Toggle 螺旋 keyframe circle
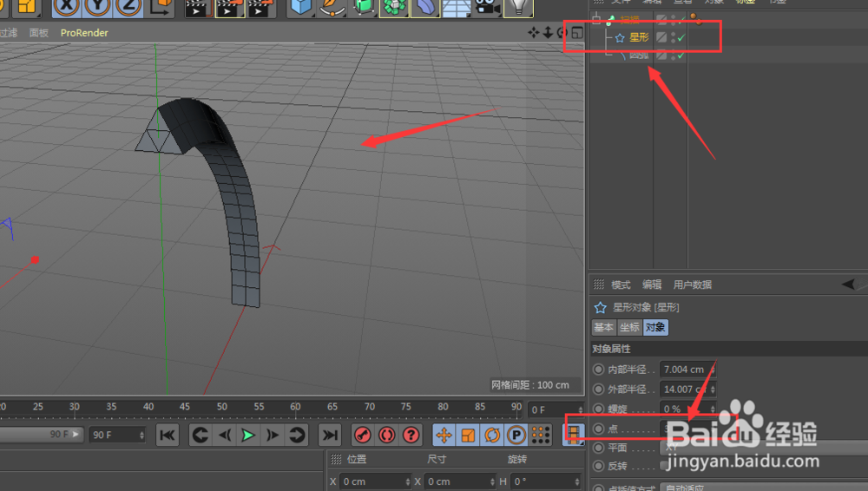This screenshot has height=491, width=868. tap(598, 409)
